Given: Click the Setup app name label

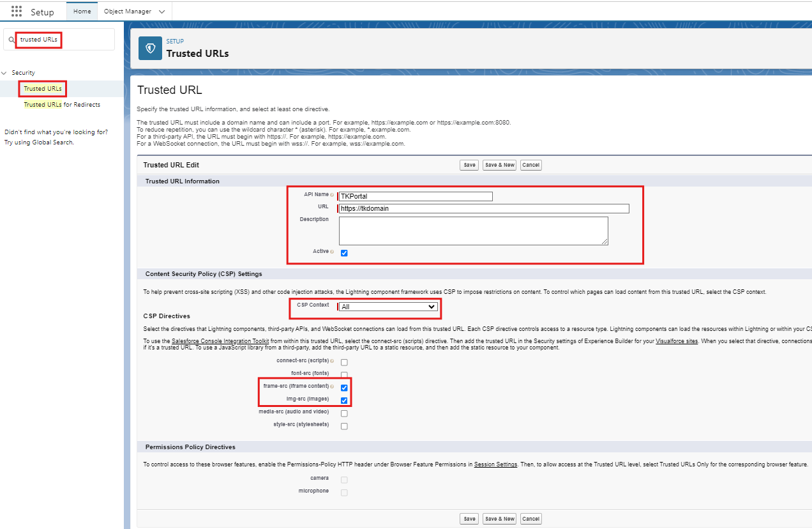Looking at the screenshot, I should [x=42, y=12].
